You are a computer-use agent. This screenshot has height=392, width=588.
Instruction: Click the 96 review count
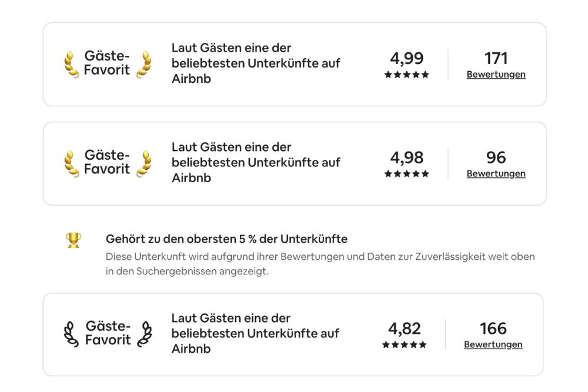[496, 158]
